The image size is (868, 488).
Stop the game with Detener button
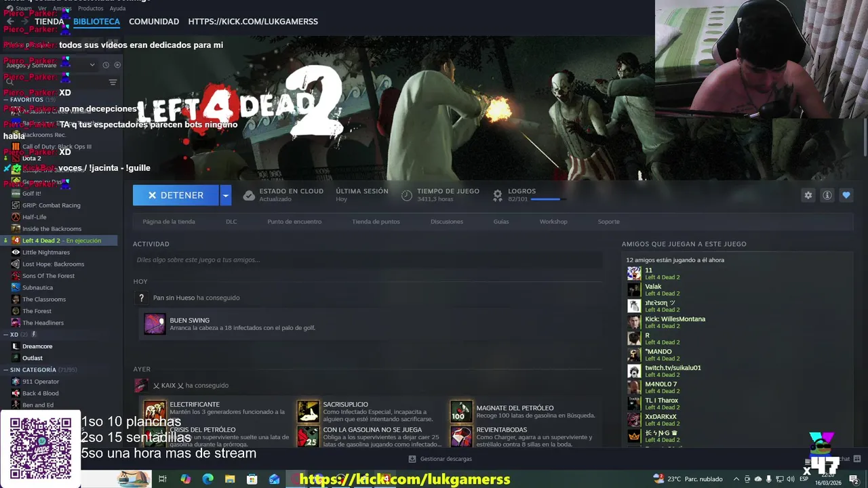point(176,195)
